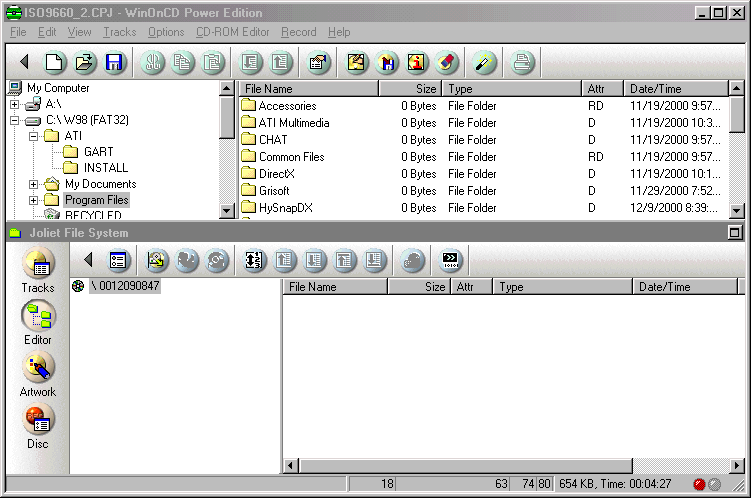Open the File menu

[18, 32]
